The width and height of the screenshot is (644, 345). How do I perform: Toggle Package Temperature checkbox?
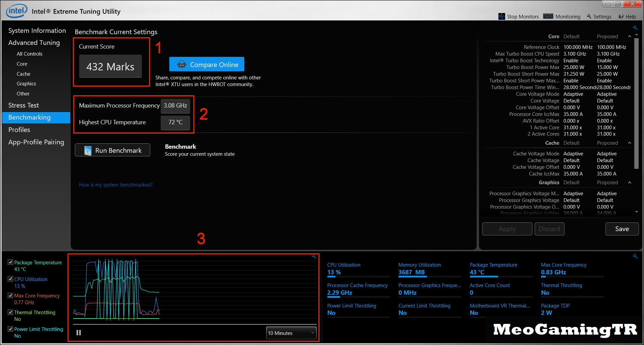click(x=10, y=262)
